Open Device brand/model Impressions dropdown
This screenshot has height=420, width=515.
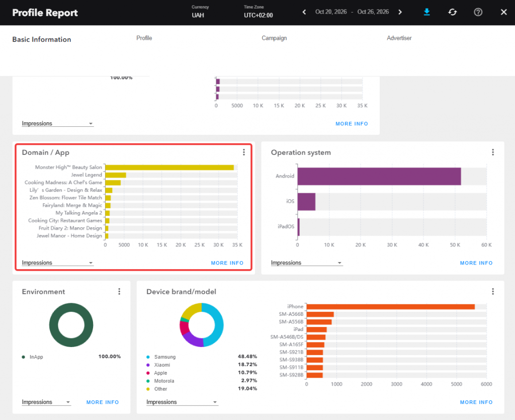182,402
